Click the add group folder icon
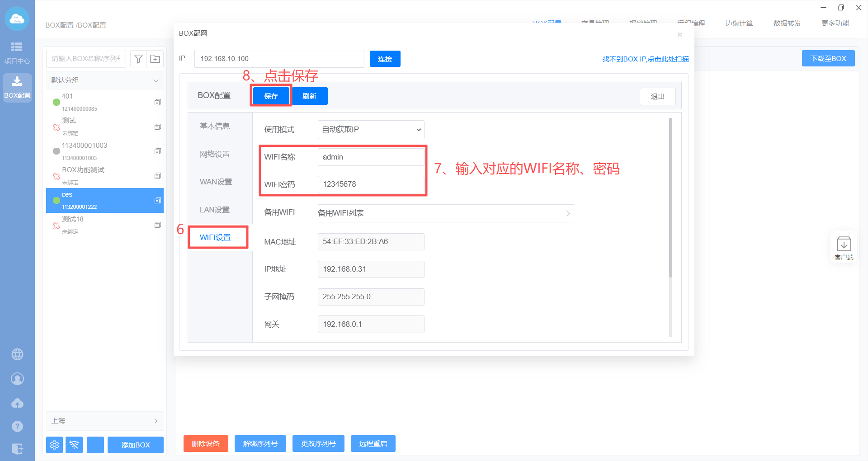 coord(155,59)
